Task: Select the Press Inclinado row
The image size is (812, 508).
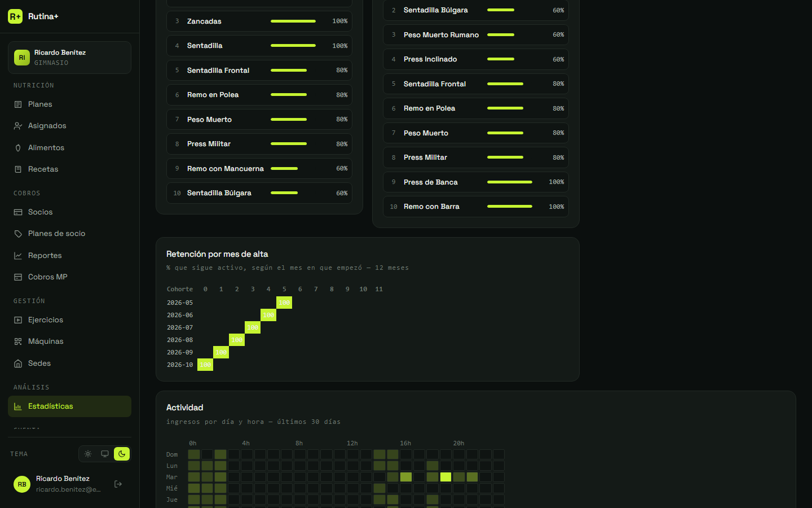Action: pyautogui.click(x=476, y=59)
